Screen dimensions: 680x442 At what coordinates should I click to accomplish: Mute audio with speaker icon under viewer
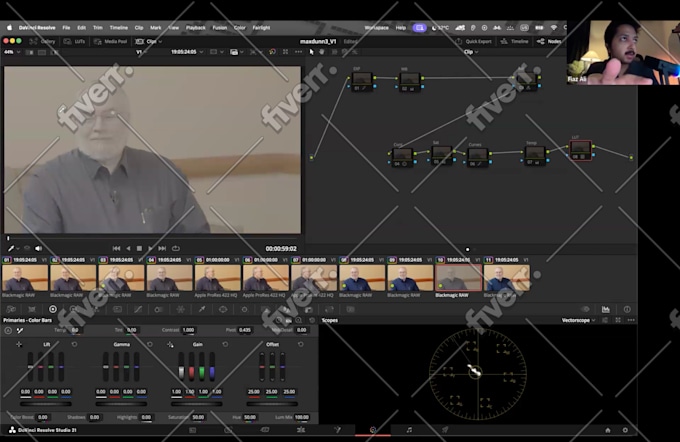click(39, 249)
